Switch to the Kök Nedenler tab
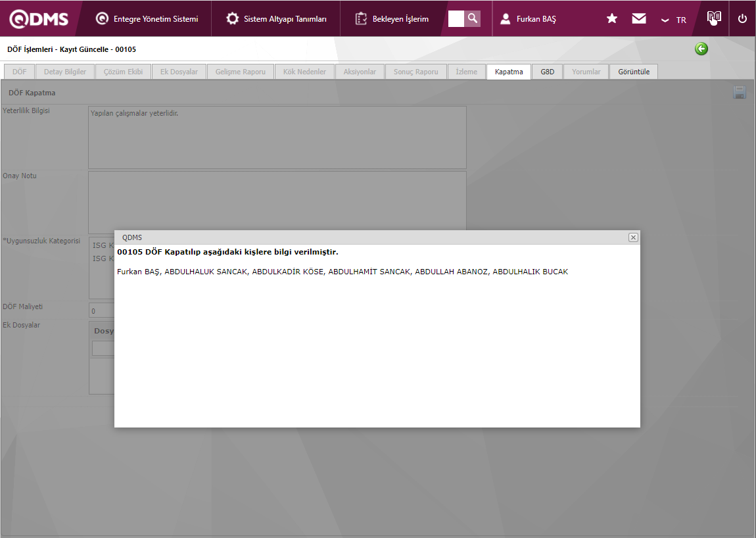756x538 pixels. click(304, 72)
